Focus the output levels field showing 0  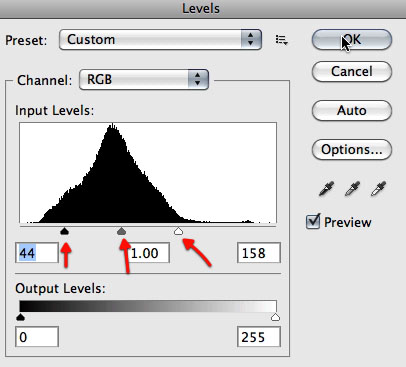point(37,337)
